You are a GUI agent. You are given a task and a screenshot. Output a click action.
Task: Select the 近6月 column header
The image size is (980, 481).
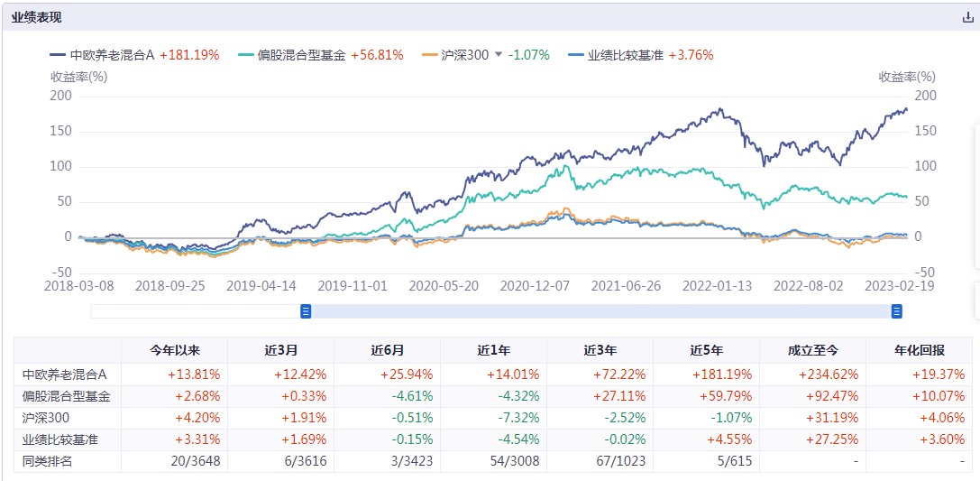387,350
